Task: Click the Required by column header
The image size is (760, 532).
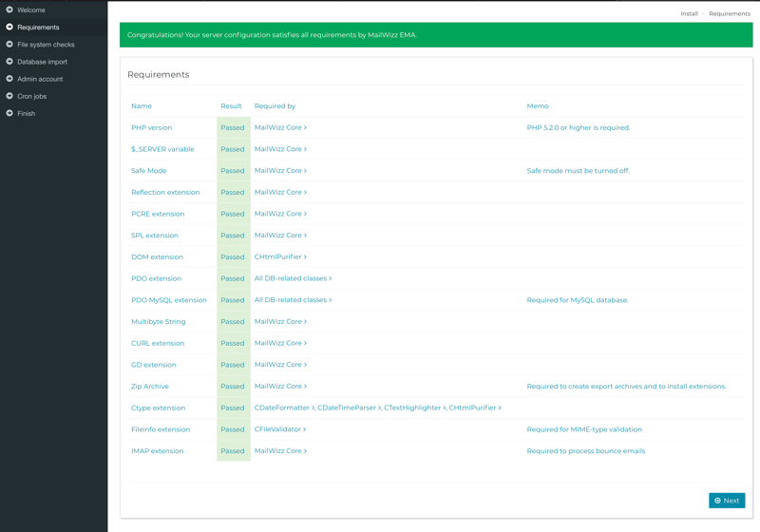Action: [x=275, y=106]
